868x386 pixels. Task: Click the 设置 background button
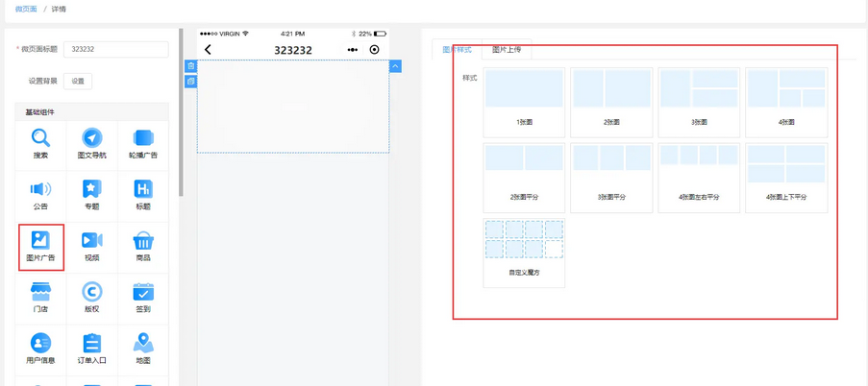[78, 81]
